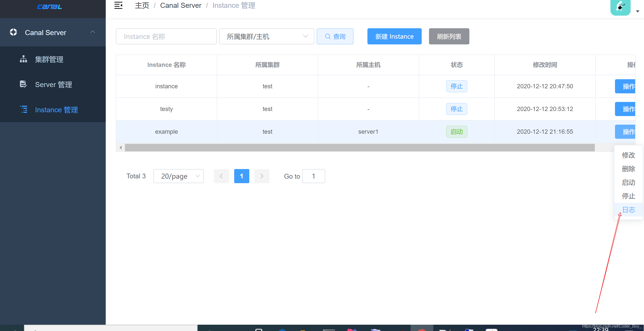Screen dimensions: 644x331
Task: Click the 'server1' host cell
Action: (x=368, y=132)
